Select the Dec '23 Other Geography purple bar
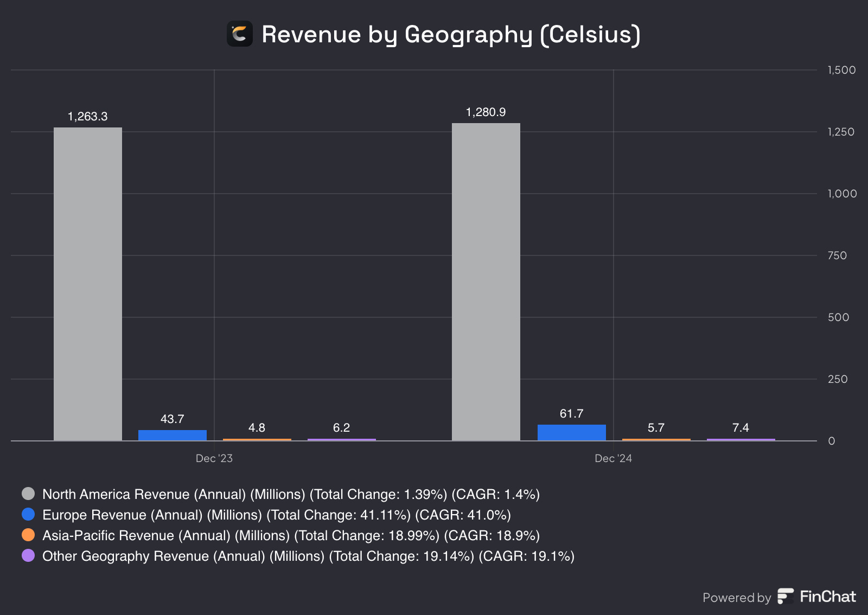Viewport: 868px width, 615px height. click(342, 440)
